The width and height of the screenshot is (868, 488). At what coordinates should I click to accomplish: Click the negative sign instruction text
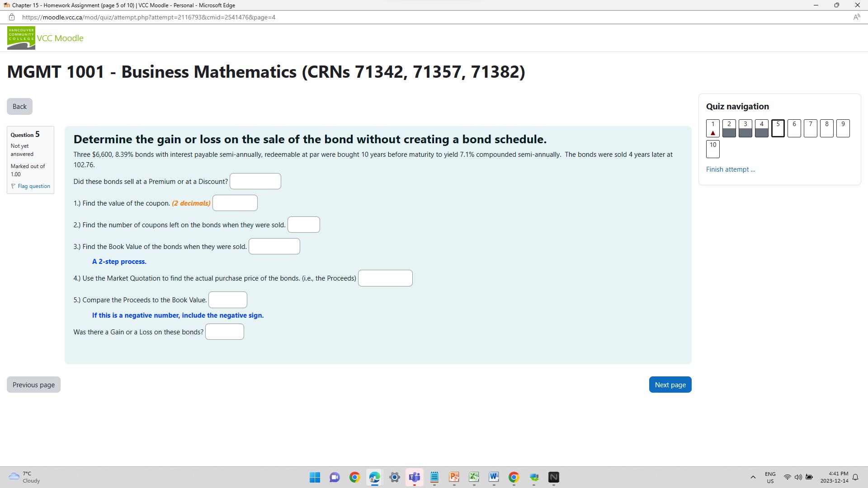coord(178,315)
